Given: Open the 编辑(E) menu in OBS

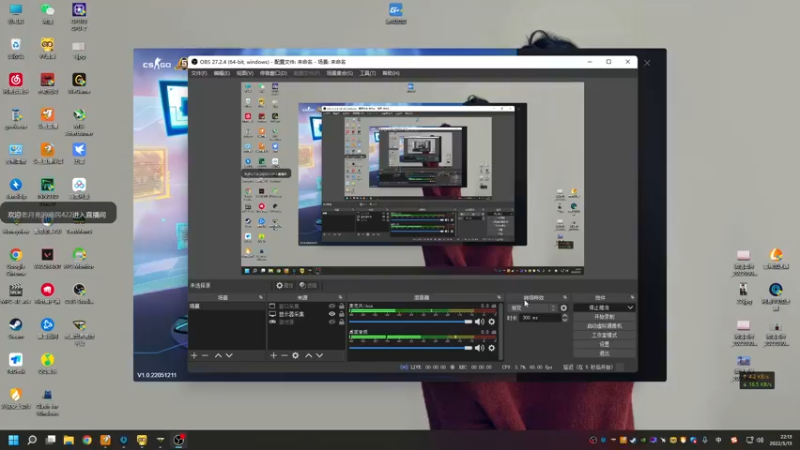Looking at the screenshot, I should (x=221, y=73).
